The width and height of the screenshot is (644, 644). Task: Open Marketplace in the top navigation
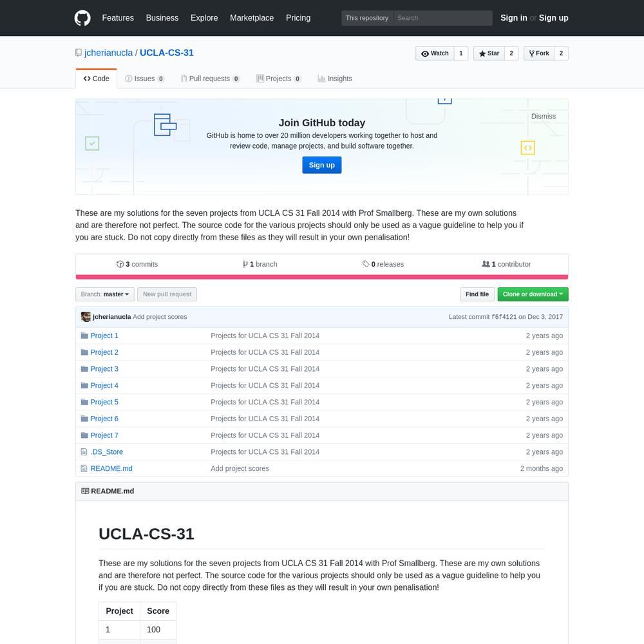point(252,18)
